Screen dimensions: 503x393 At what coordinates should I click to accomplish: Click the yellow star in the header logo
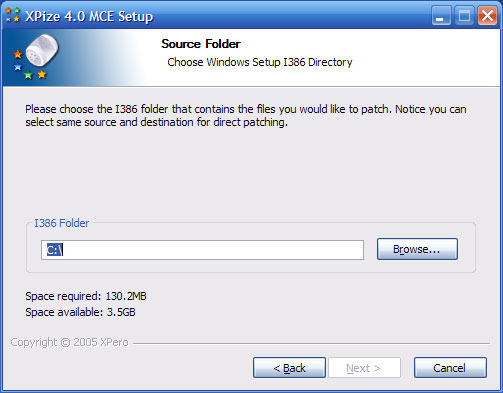(x=42, y=74)
